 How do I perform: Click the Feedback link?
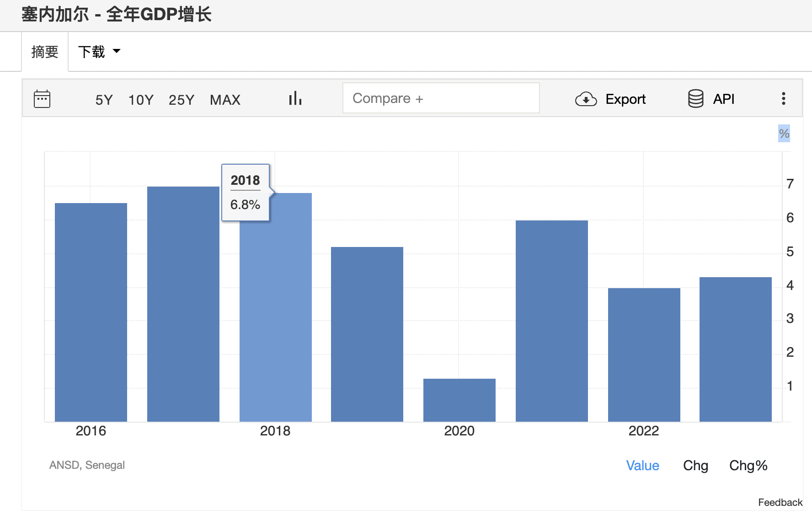780,502
